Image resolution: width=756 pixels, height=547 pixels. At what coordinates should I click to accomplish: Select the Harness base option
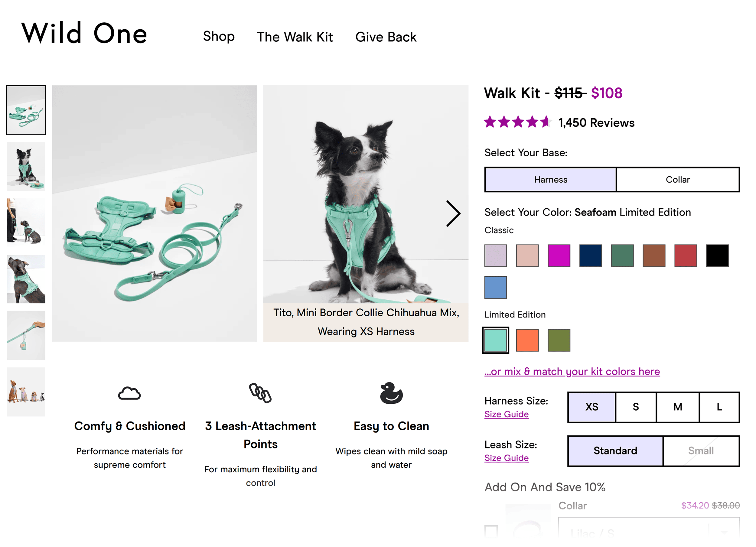[550, 179]
